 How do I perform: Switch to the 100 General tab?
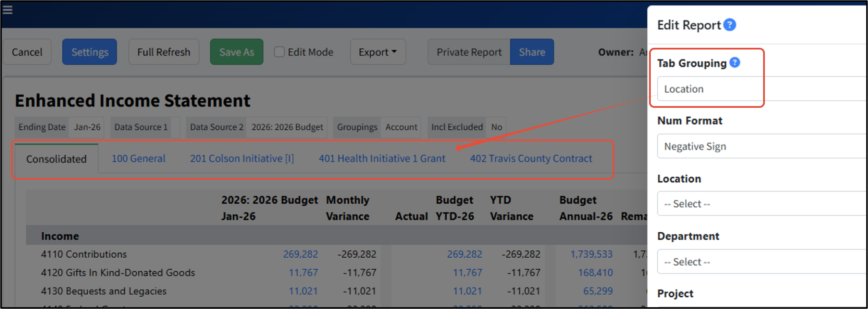click(139, 159)
